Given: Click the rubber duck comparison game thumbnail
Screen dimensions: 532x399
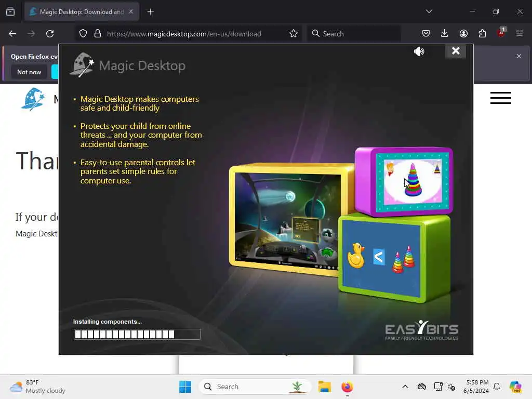Looking at the screenshot, I should 381,258.
